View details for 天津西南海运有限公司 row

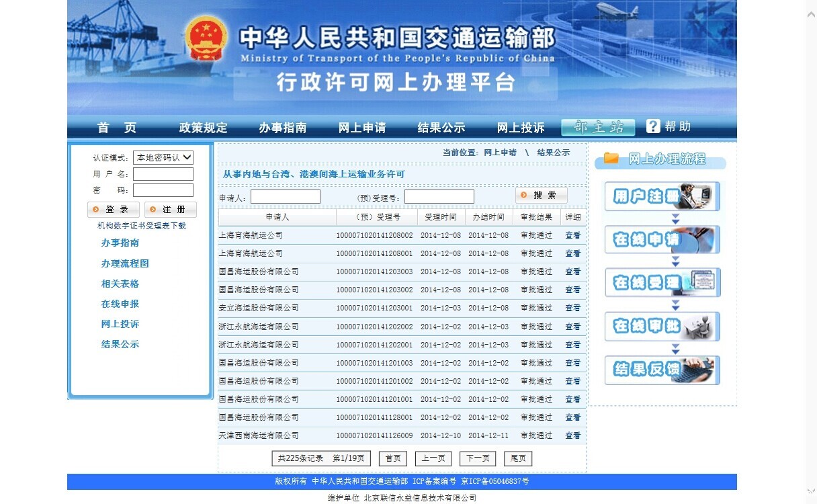click(x=572, y=435)
